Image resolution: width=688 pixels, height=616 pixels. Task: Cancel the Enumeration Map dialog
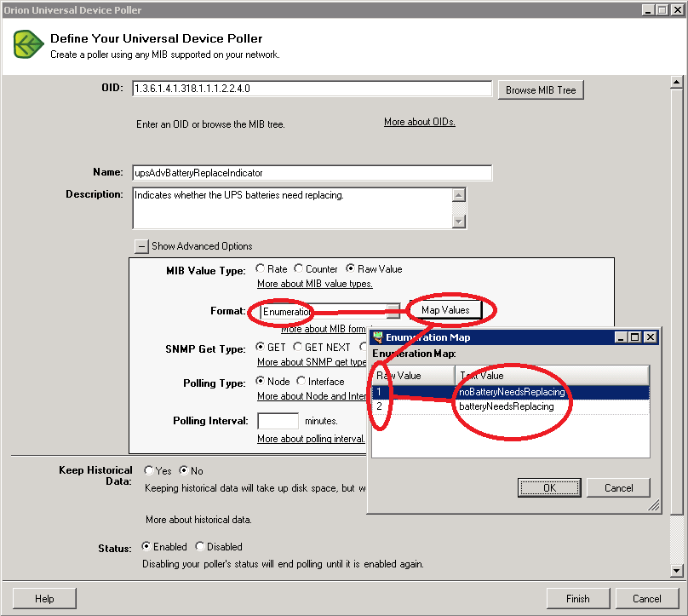(x=618, y=488)
